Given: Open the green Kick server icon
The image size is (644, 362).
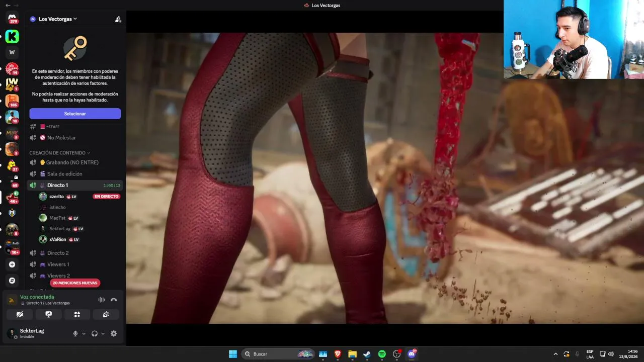Looking at the screenshot, I should click(12, 36).
